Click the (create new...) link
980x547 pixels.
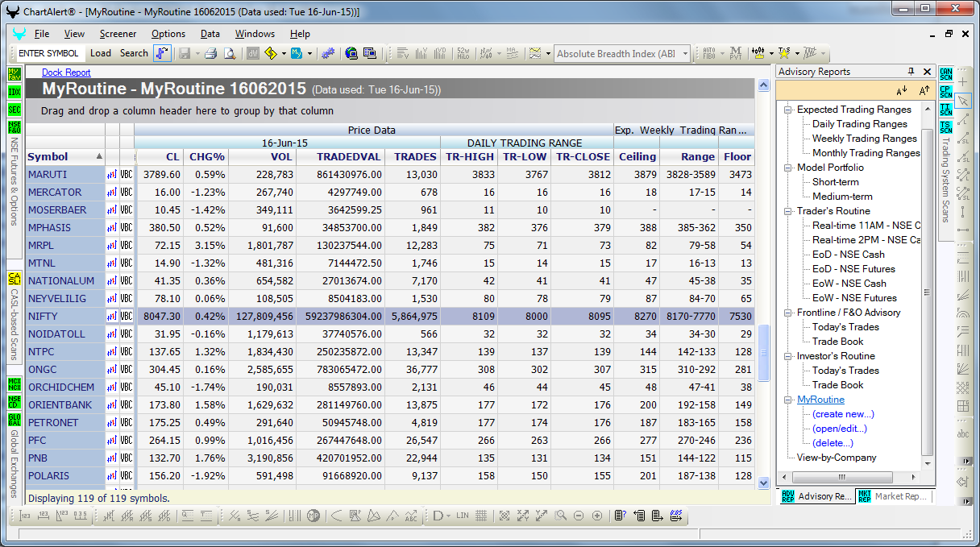pos(843,414)
